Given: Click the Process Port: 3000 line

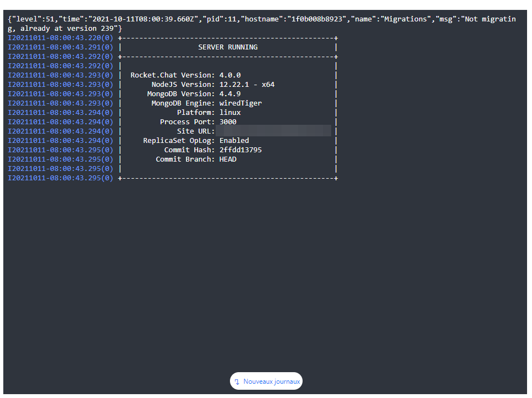Looking at the screenshot, I should (x=198, y=121).
